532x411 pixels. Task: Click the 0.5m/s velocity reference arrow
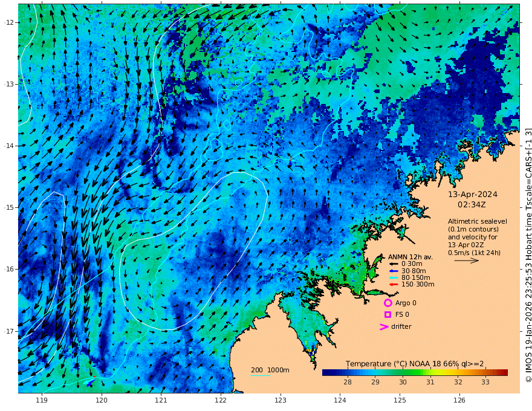coord(467,261)
